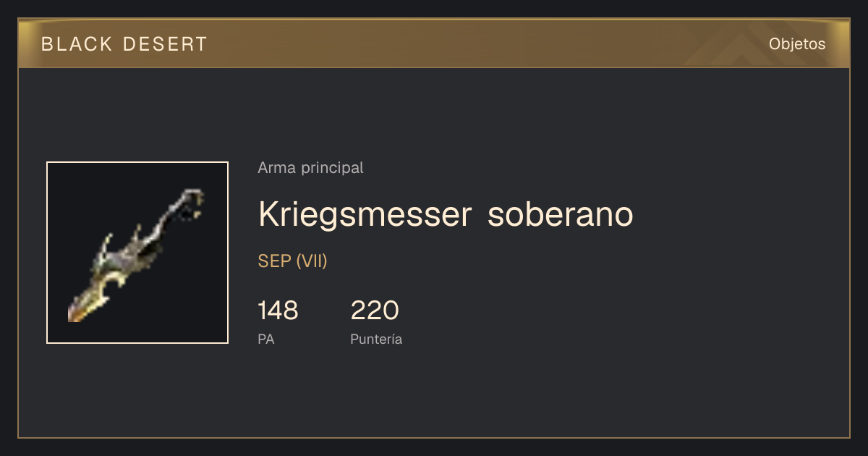Click the word "BLACK" in the header
868x456 pixels.
tap(77, 44)
